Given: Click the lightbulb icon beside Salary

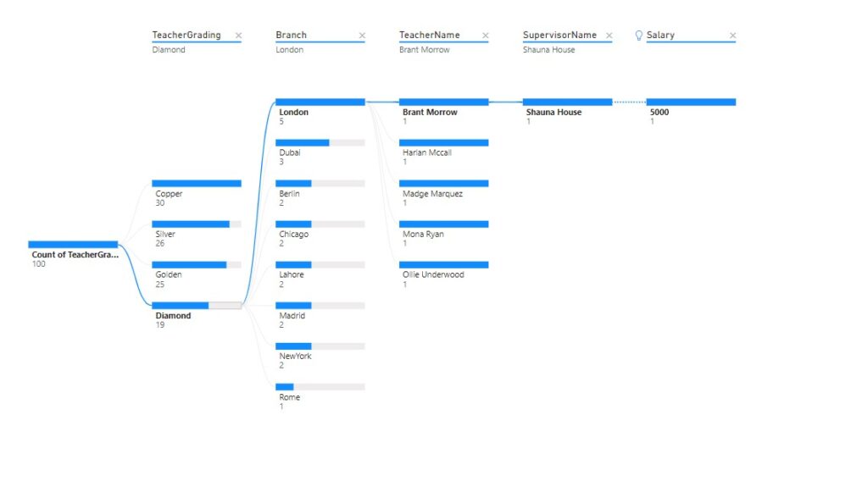Looking at the screenshot, I should (x=638, y=36).
